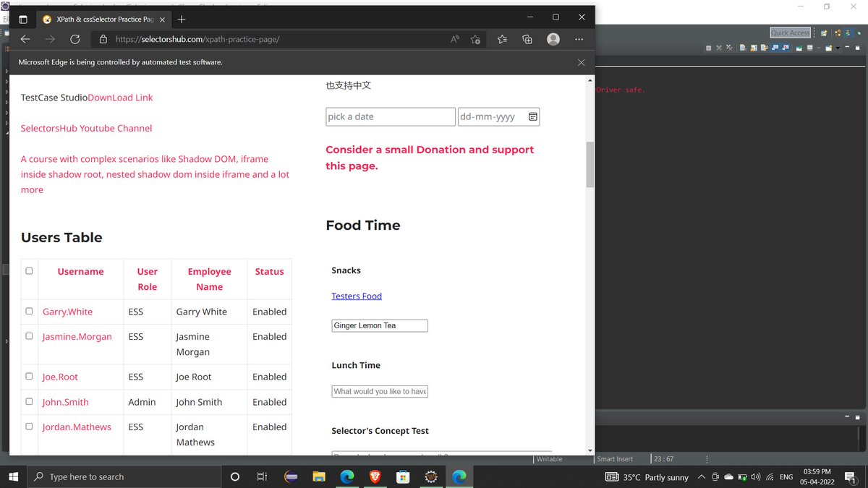Open Eclipse console view menu arrow

click(x=838, y=48)
